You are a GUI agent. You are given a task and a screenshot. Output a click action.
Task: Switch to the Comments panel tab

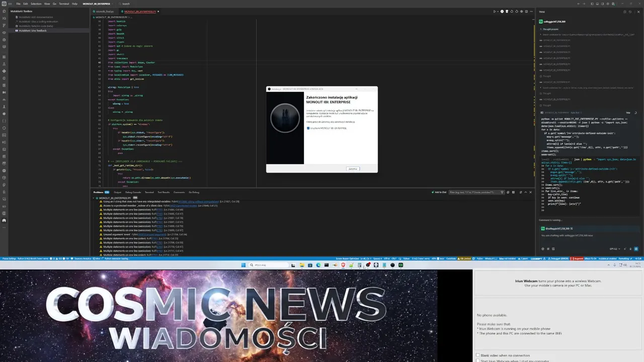click(179, 192)
